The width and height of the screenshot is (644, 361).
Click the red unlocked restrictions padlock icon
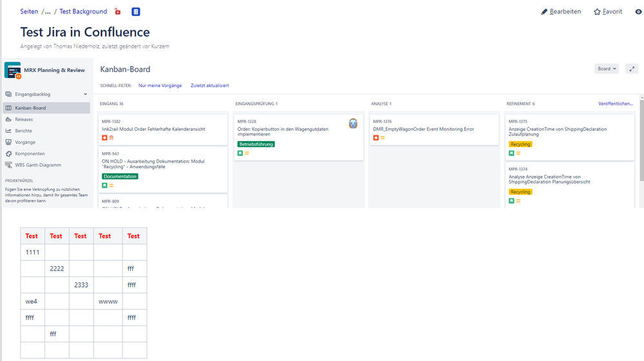117,12
